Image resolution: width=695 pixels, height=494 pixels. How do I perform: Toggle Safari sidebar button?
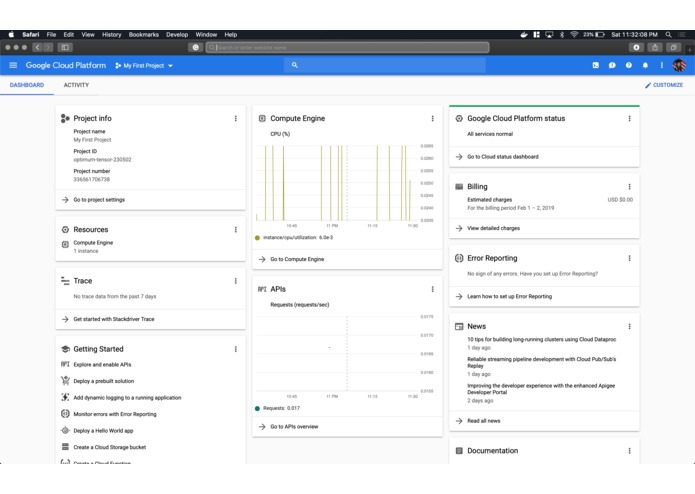pos(65,47)
